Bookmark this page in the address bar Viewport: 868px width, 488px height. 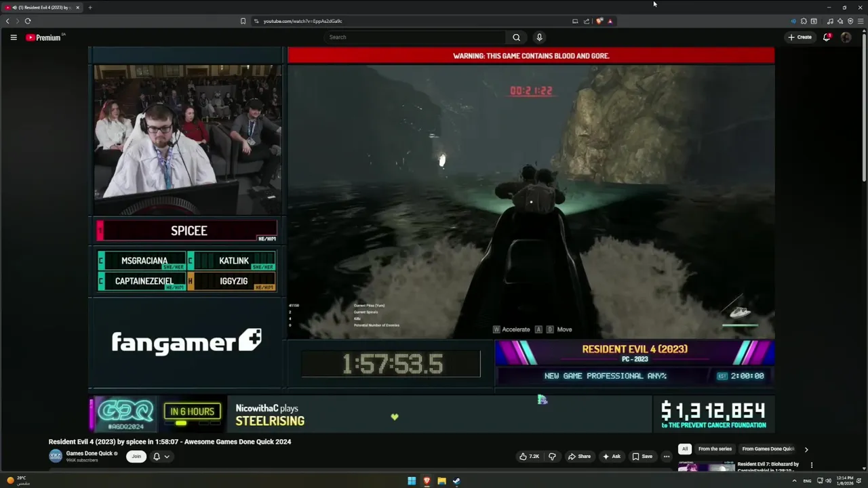pos(243,21)
